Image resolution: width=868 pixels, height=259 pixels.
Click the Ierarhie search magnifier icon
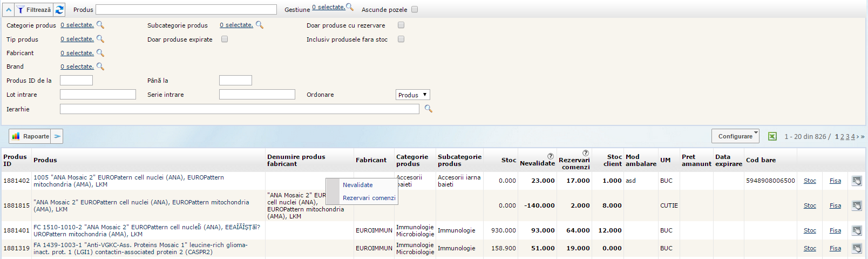(428, 109)
